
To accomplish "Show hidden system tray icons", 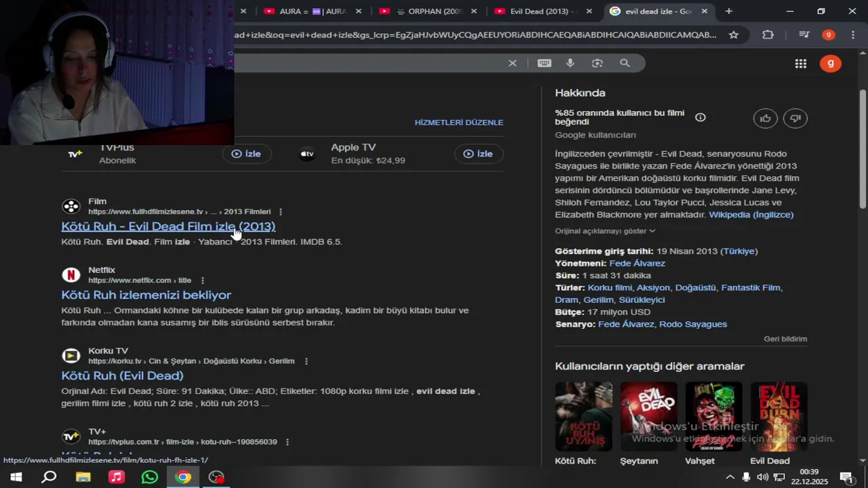I will [730, 477].
